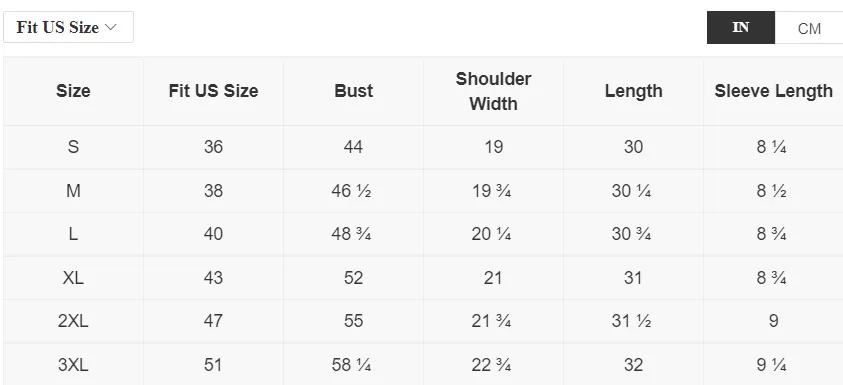Click the Shoulder Width column header
The height and width of the screenshot is (385, 843).
(x=494, y=91)
